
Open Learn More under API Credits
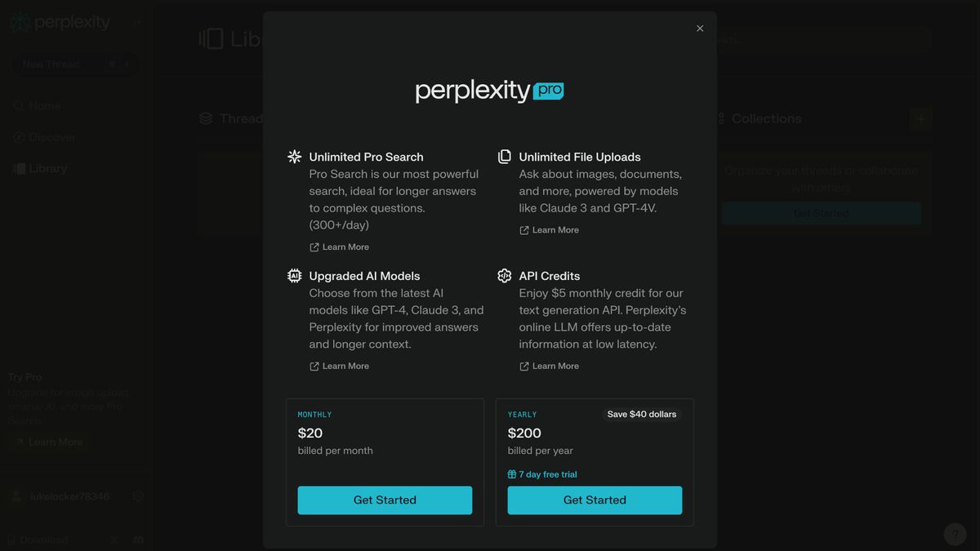pyautogui.click(x=550, y=367)
